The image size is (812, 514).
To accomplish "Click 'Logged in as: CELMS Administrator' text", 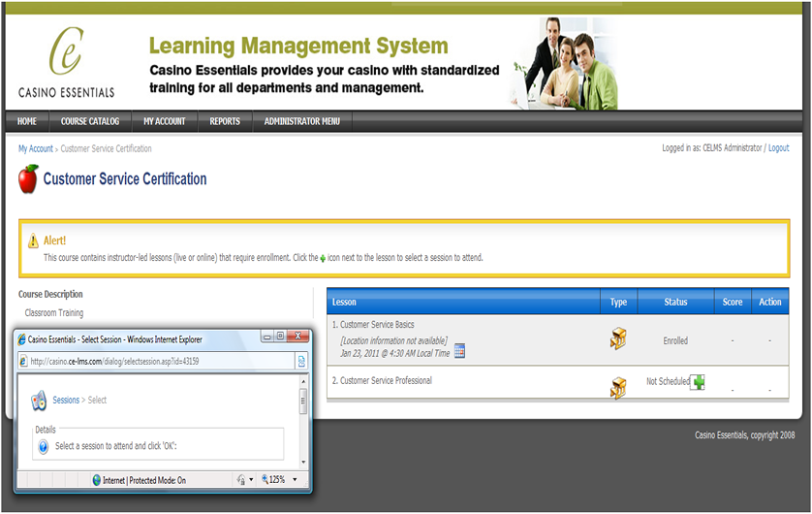I will coord(712,148).
